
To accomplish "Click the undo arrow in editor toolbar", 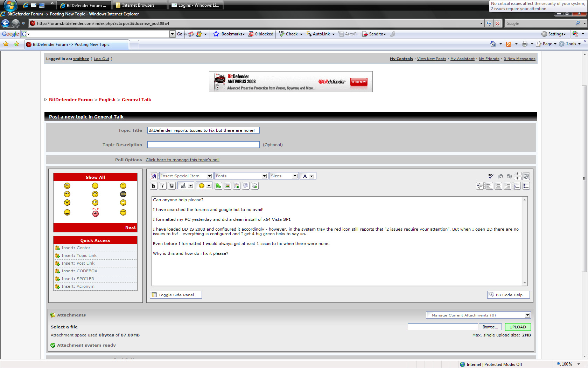I will pyautogui.click(x=500, y=176).
